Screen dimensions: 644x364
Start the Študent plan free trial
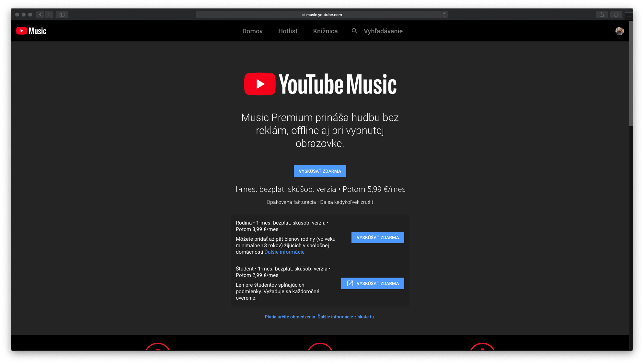[373, 283]
